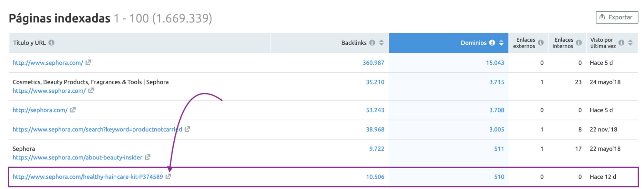Open the healthy-hair-care-kit-P374589 link
The width and height of the screenshot is (644, 189).
tap(88, 176)
